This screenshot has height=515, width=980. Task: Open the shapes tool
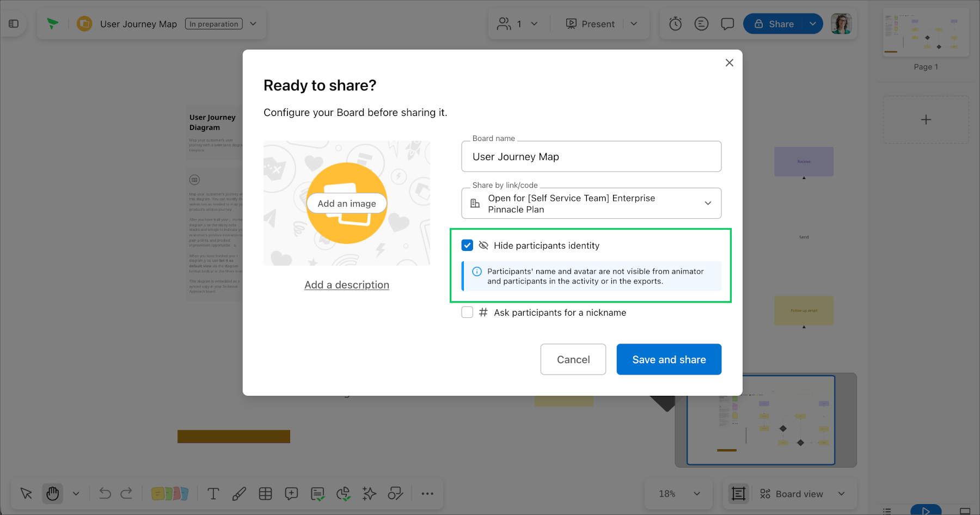pyautogui.click(x=395, y=494)
